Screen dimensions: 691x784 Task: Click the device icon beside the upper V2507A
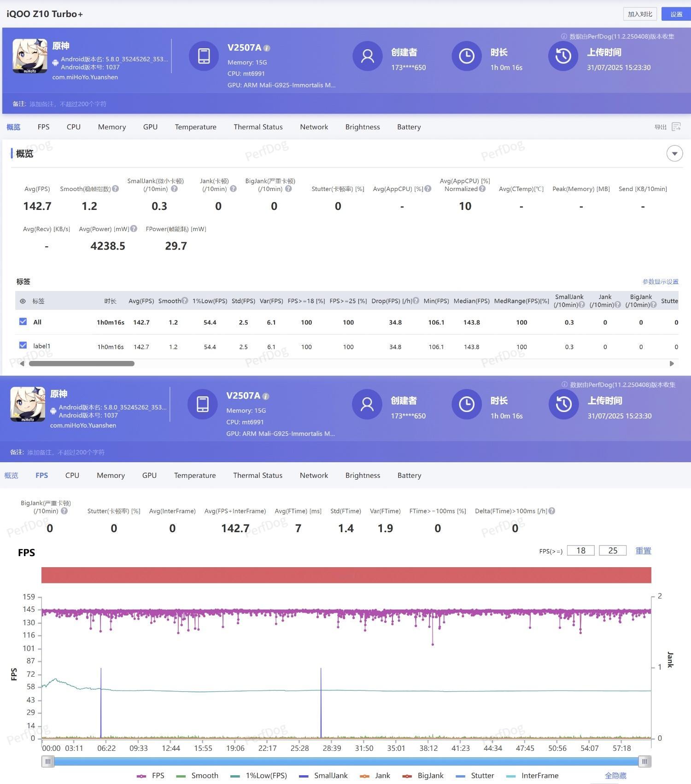(204, 56)
